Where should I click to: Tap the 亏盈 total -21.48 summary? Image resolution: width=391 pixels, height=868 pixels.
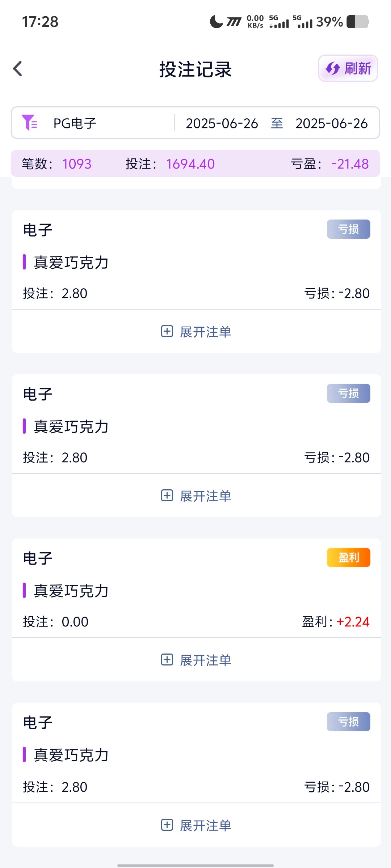click(x=329, y=164)
